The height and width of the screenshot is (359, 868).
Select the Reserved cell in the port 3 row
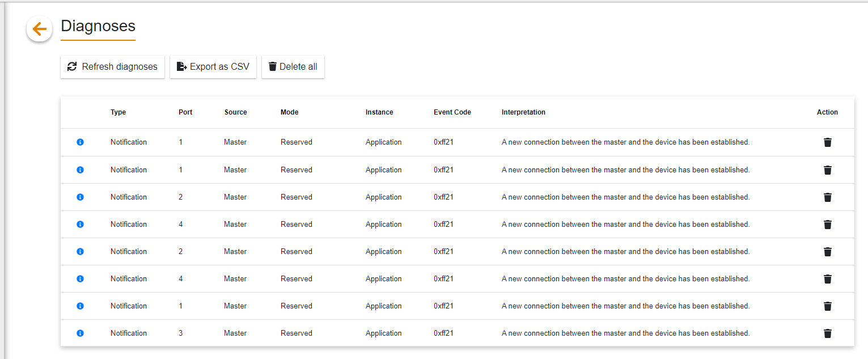pos(297,333)
